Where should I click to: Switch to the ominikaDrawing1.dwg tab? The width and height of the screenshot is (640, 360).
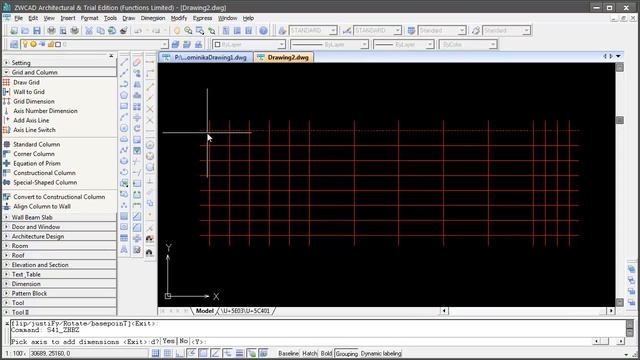point(206,57)
